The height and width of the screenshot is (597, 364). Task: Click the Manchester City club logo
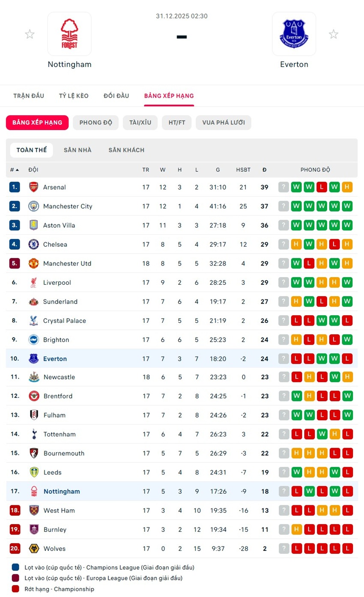(x=33, y=206)
